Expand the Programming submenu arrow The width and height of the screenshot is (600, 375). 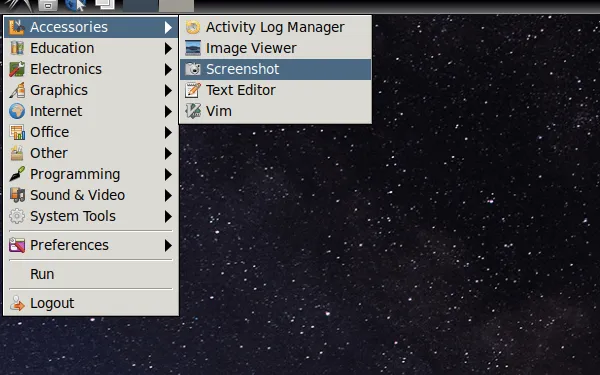point(168,174)
